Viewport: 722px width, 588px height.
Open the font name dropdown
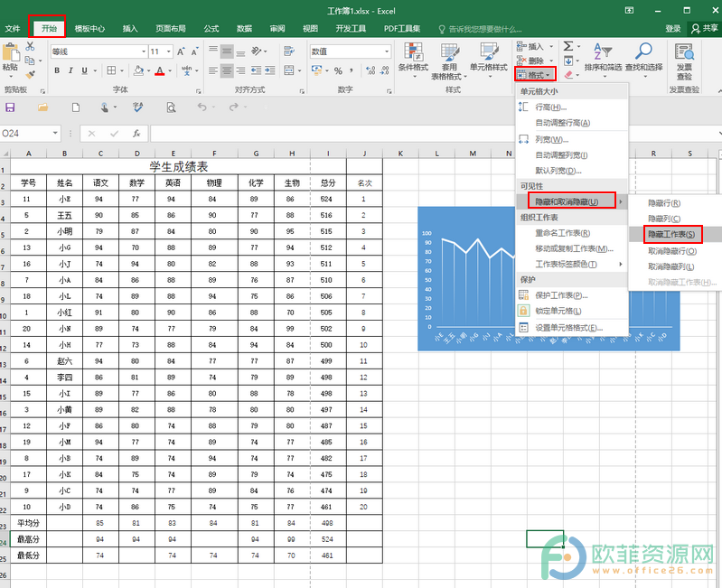144,51
